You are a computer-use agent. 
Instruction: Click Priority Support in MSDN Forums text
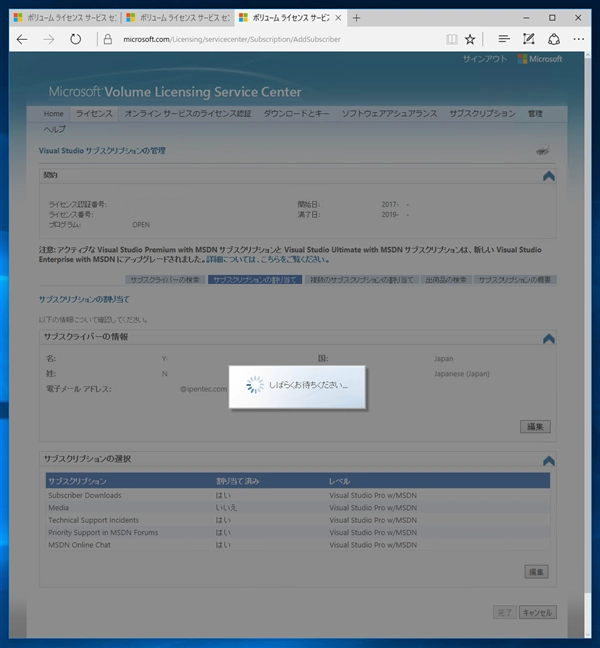point(103,532)
